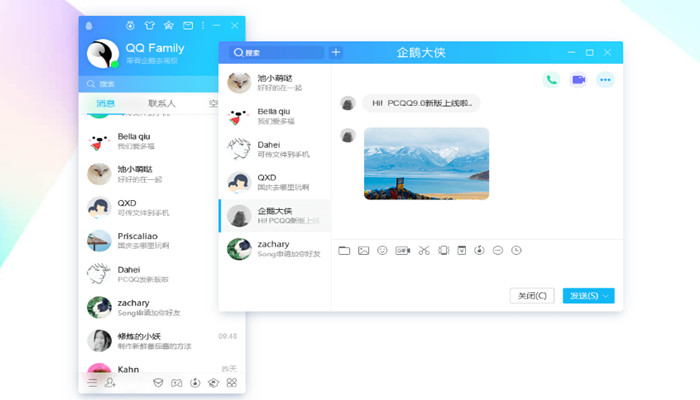Screen dimensions: 700x400
Task: Click the GIF icon in chat toolbar
Action: (402, 250)
